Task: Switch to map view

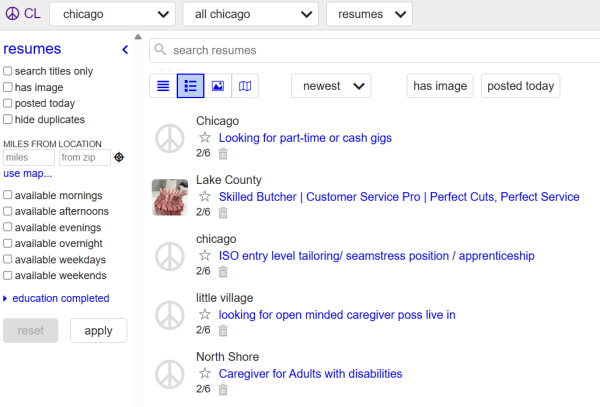Action: point(245,86)
